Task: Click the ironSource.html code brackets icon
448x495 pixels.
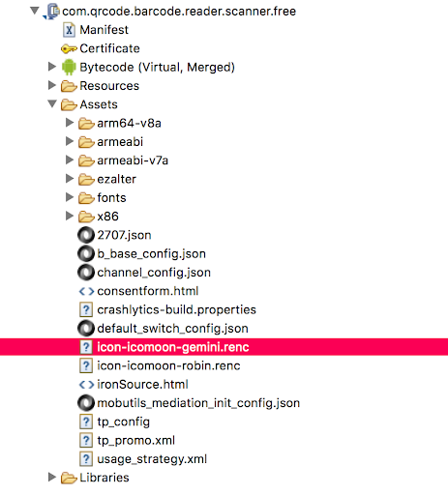Action: [x=86, y=385]
